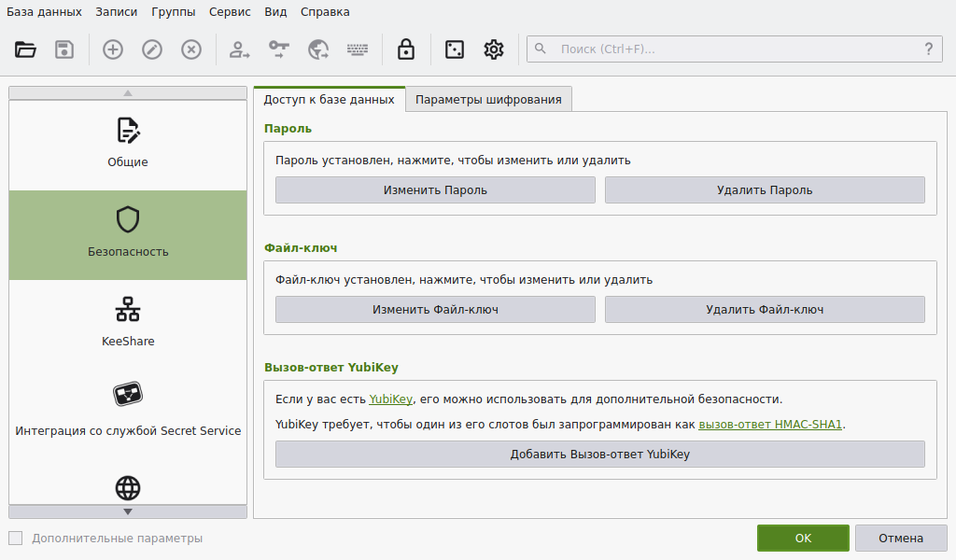Open the password generator dice icon
Viewport: 956px width, 560px height.
click(454, 49)
